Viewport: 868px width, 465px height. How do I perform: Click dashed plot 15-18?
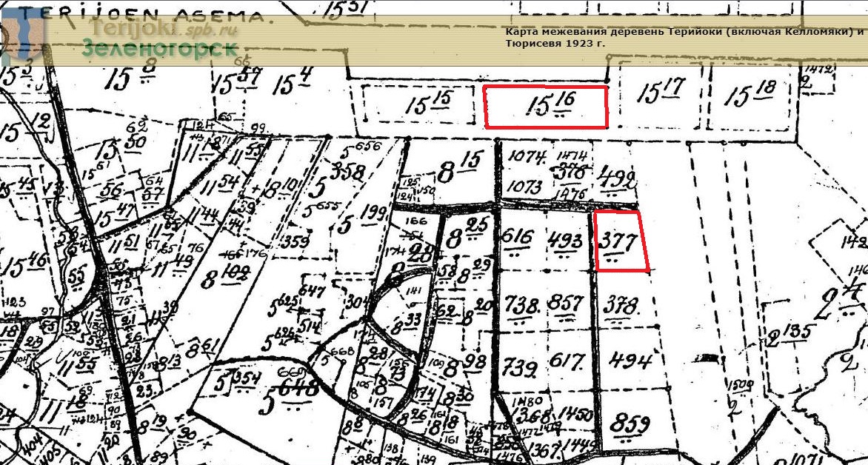point(750,96)
